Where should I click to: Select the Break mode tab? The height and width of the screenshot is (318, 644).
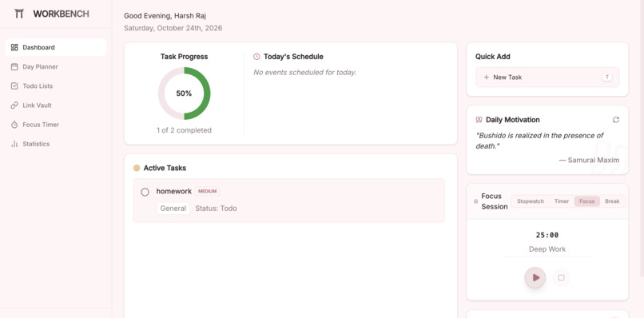(612, 201)
